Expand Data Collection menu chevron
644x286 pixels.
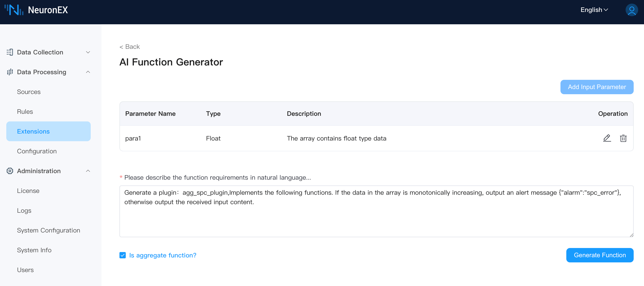[88, 52]
